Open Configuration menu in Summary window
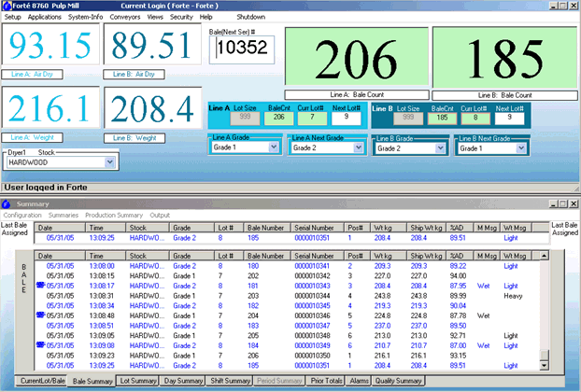 22,215
